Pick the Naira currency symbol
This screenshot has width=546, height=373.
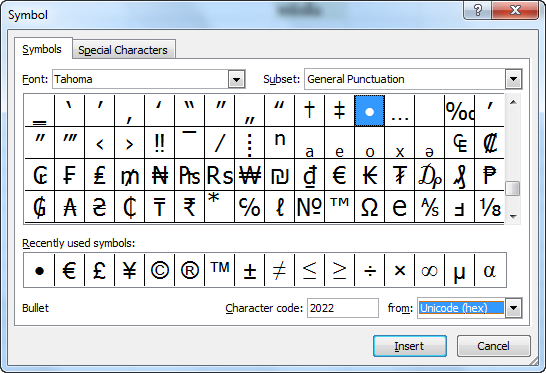point(160,174)
